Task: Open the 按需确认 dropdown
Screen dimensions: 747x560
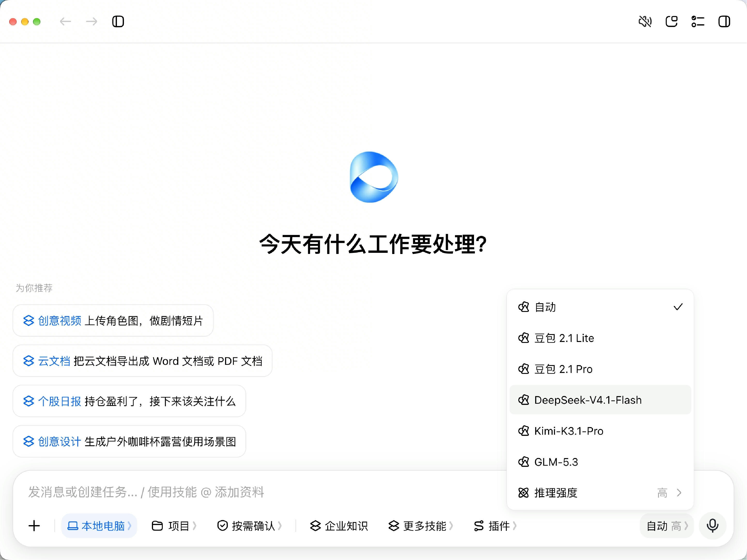Action: coord(249,526)
